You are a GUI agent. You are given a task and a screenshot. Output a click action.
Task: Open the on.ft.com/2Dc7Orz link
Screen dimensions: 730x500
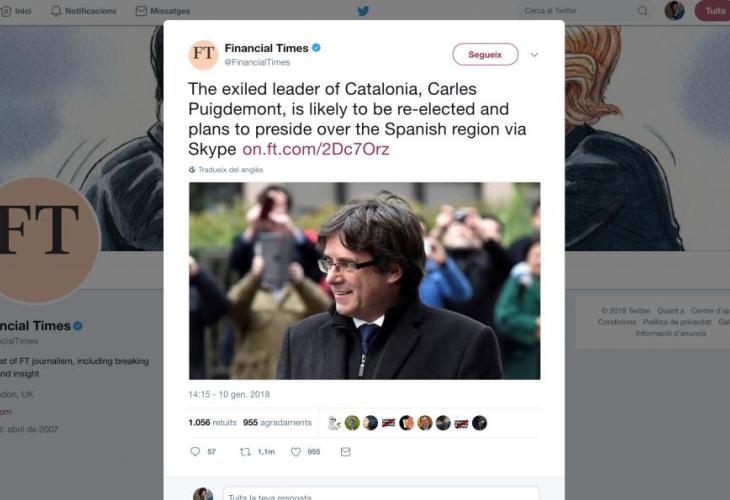point(316,149)
